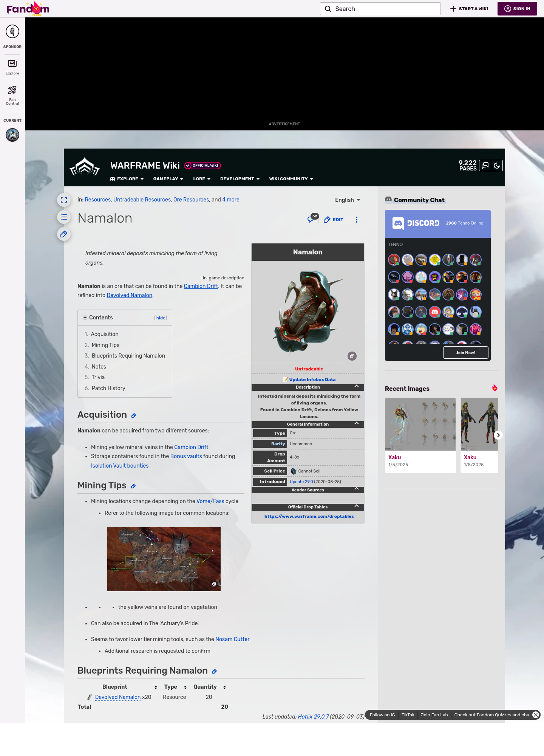Screen dimensions: 544x756
Task: Open the first Xaku recent image
Action: (x=420, y=424)
